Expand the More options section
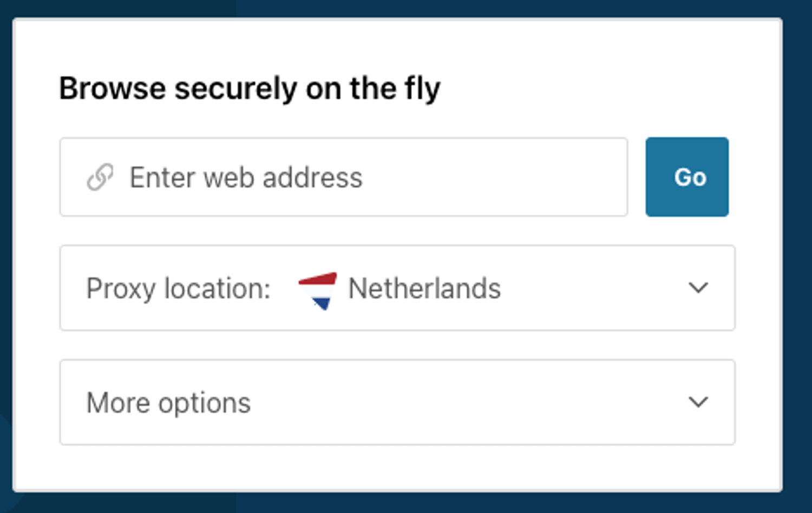 tap(397, 402)
